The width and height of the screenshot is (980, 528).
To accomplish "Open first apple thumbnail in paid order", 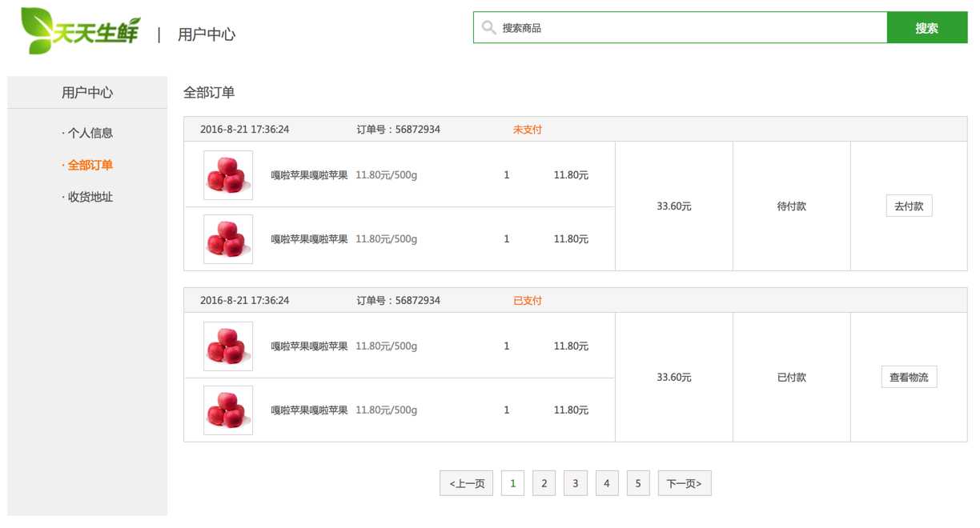I will click(x=228, y=346).
